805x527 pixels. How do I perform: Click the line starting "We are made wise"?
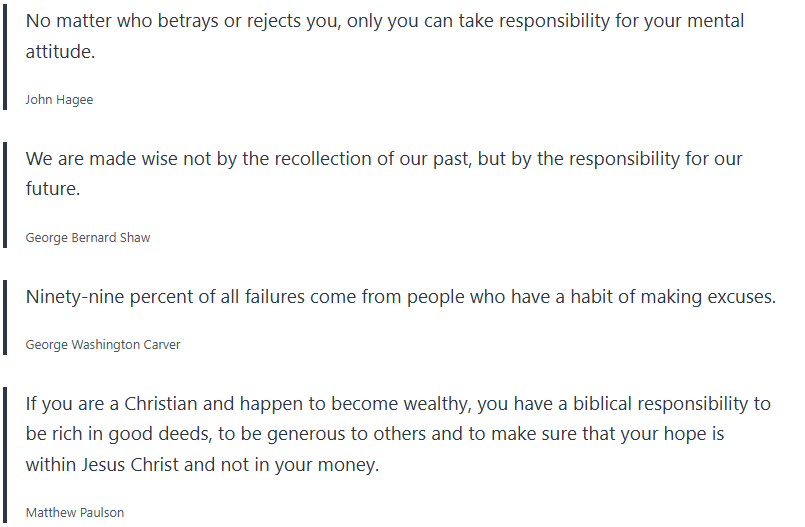click(384, 159)
